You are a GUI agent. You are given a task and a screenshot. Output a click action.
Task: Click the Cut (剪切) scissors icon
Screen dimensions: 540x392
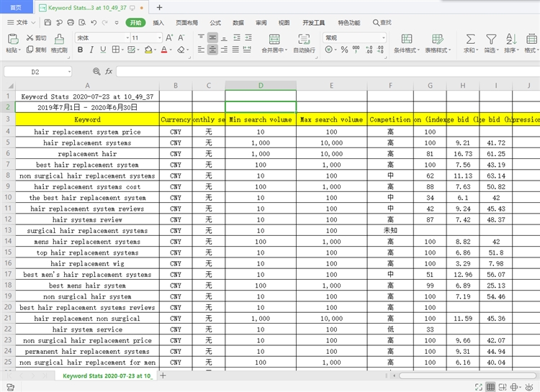pos(30,37)
